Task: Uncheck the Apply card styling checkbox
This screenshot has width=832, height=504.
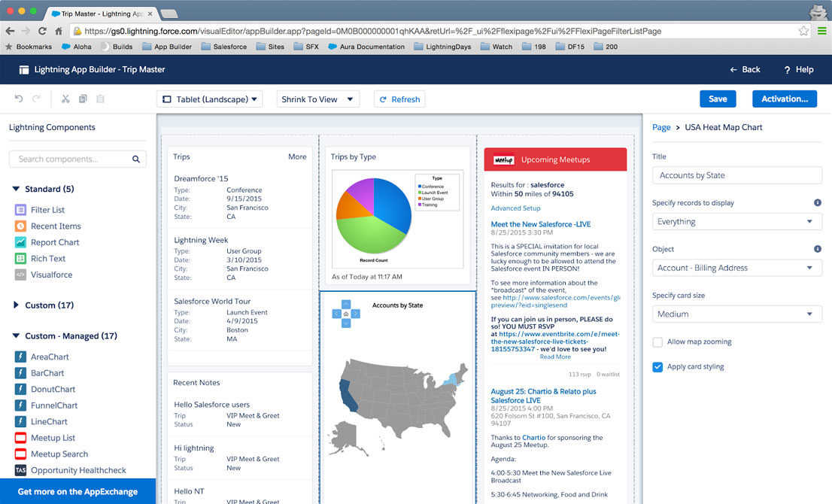Action: (657, 366)
